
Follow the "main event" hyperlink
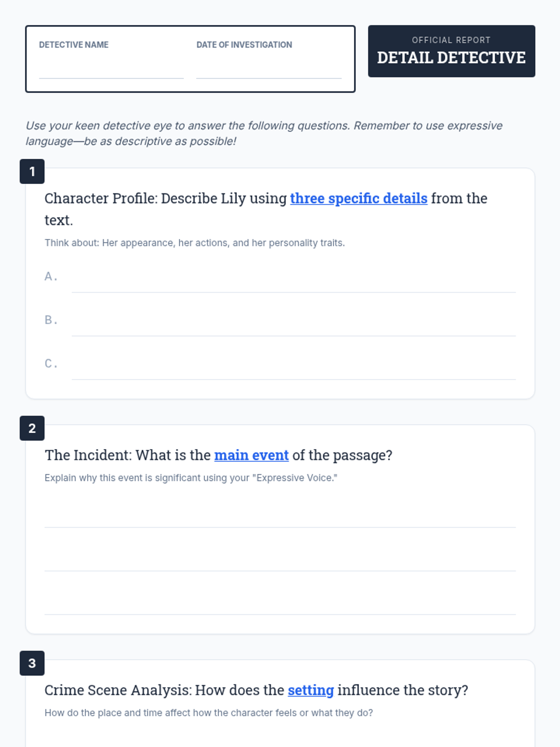251,455
